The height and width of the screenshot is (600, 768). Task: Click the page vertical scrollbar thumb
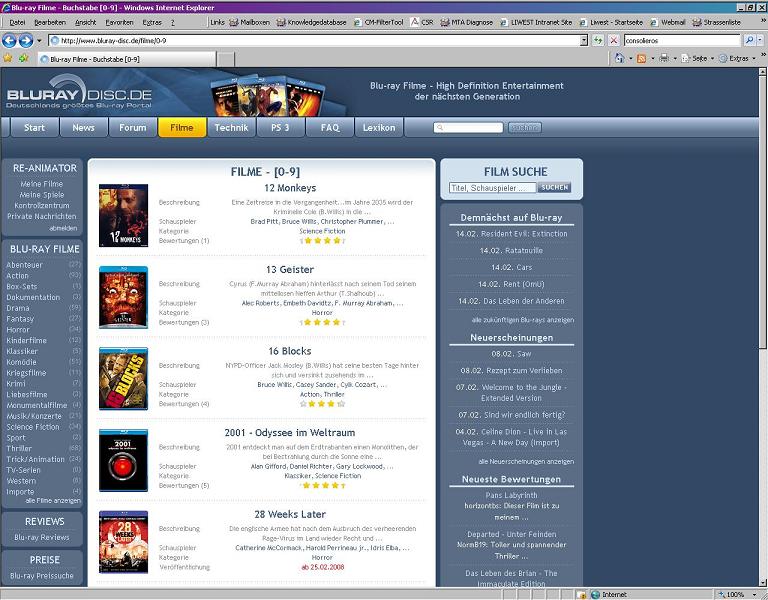[762, 212]
